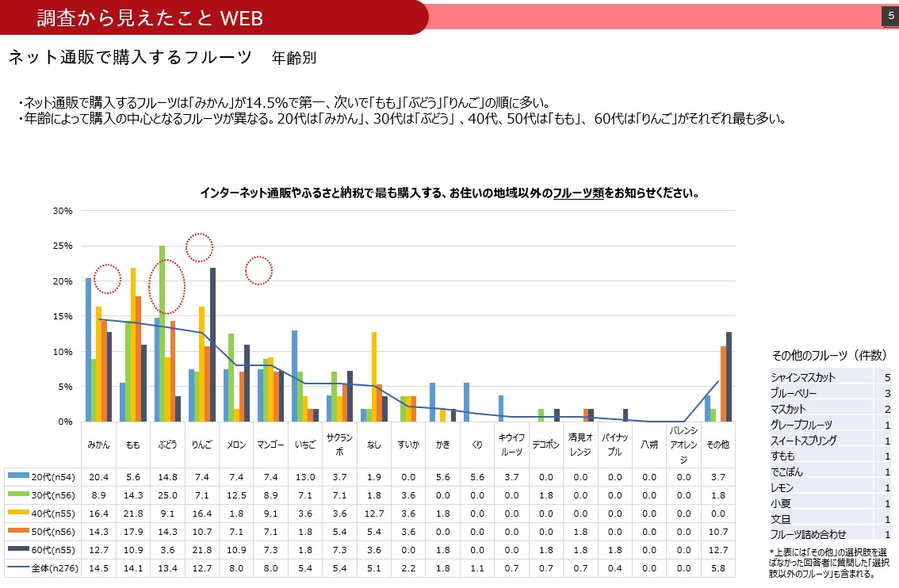Click the dark legend swatch for 60代(n55)
This screenshot has height=588, width=899.
18,549
